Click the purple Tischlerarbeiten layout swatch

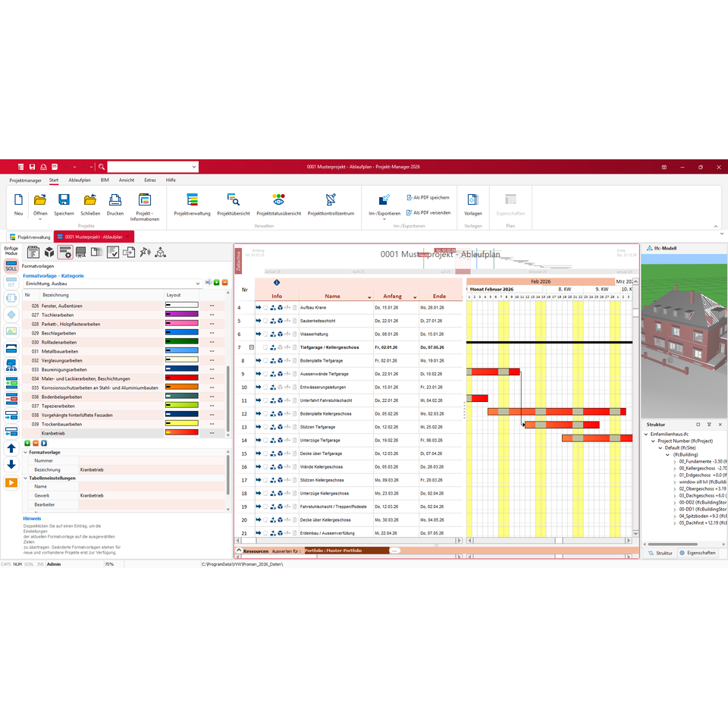coord(182,314)
